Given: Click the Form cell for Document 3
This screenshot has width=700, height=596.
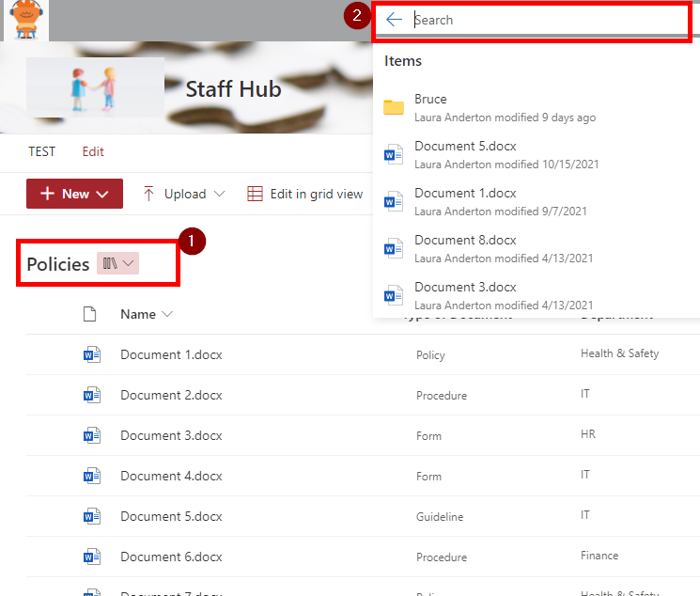Looking at the screenshot, I should (x=428, y=436).
